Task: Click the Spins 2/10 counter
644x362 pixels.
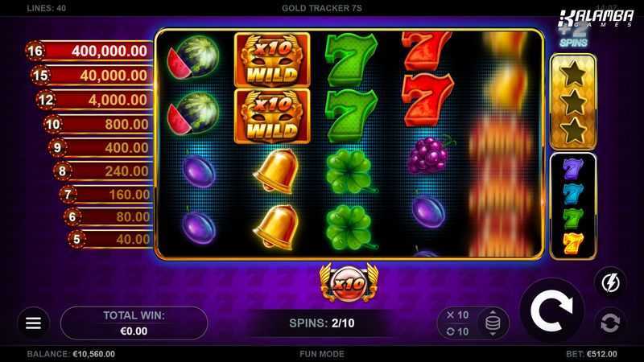Action: (x=321, y=323)
